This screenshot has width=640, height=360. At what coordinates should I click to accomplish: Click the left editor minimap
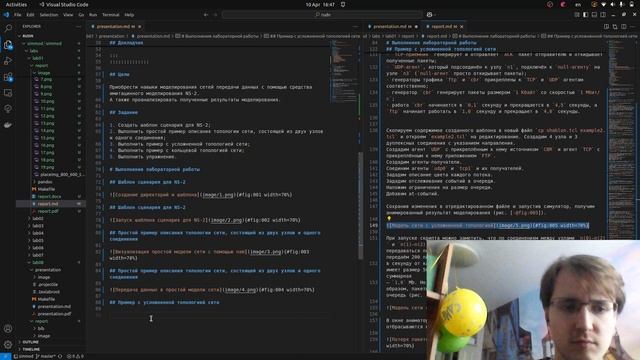[x=344, y=71]
